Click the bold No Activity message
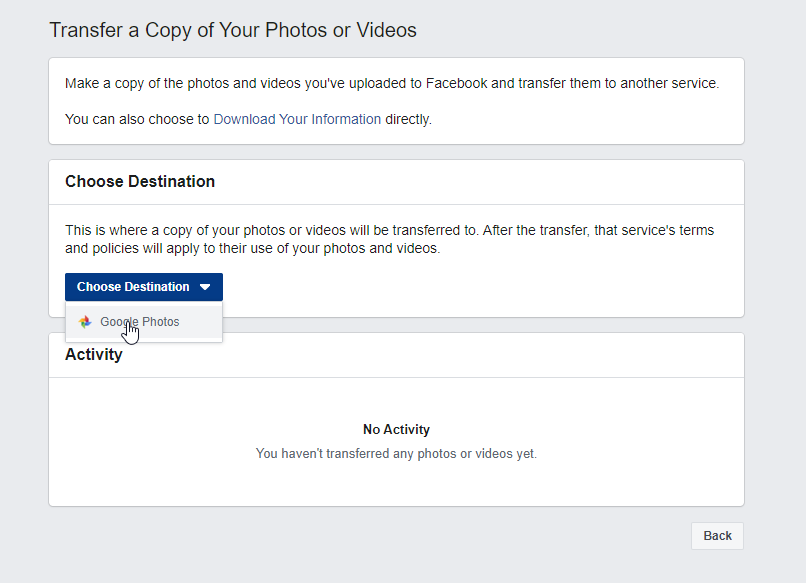806x583 pixels. pyautogui.click(x=396, y=429)
